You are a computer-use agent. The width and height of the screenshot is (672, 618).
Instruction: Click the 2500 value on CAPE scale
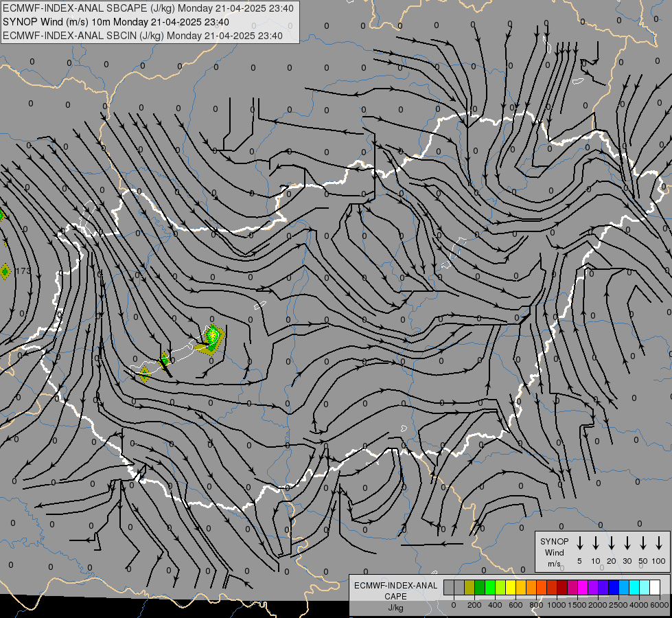(x=618, y=605)
